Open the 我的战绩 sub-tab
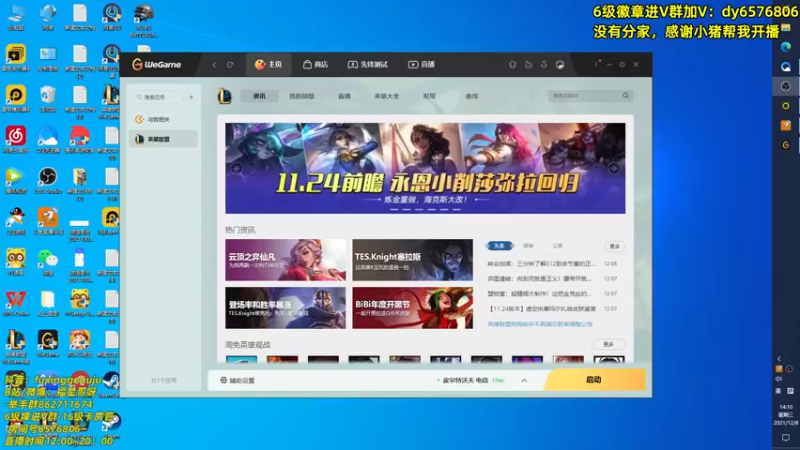The width and height of the screenshot is (800, 450). click(x=302, y=96)
